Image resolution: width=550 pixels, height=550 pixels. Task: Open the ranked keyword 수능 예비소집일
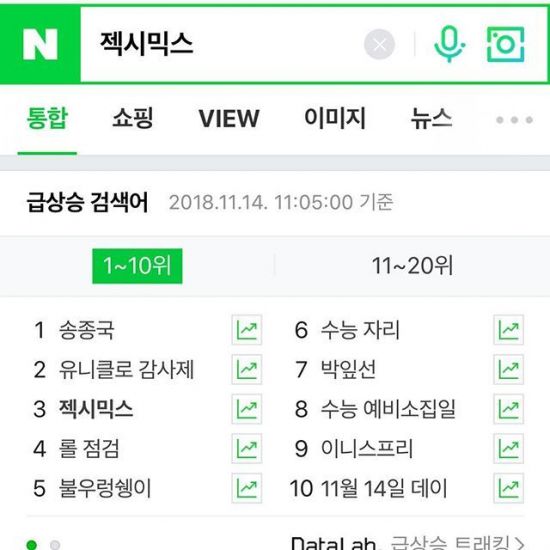[388, 409]
